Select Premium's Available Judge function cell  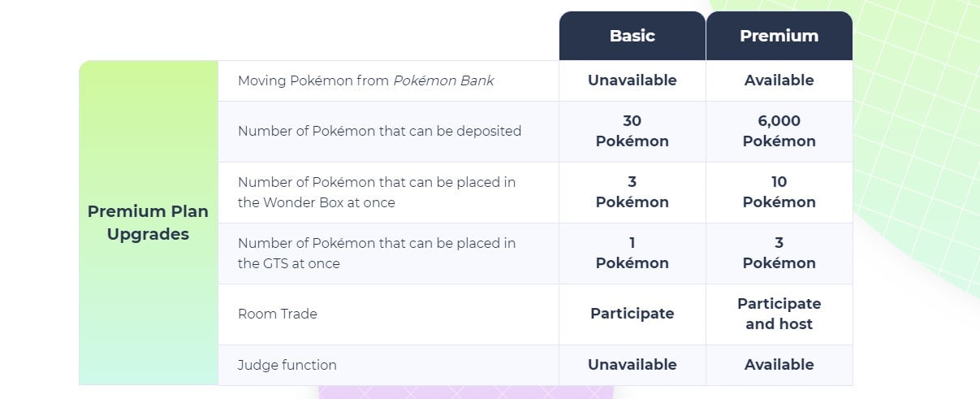click(x=779, y=365)
